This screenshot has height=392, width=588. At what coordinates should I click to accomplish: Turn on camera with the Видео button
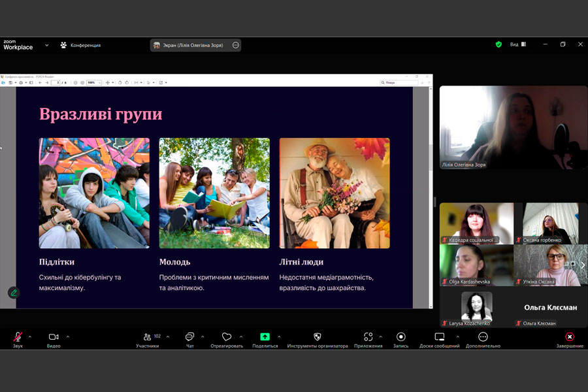54,337
